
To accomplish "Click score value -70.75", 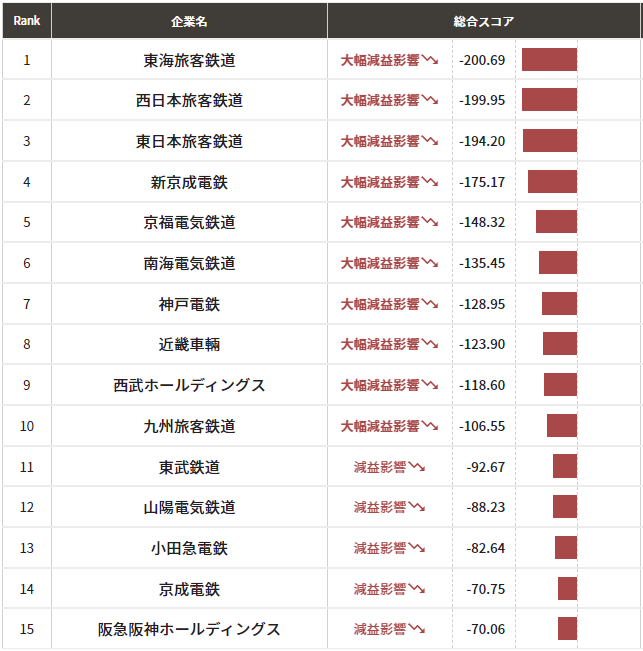I will (x=486, y=589).
